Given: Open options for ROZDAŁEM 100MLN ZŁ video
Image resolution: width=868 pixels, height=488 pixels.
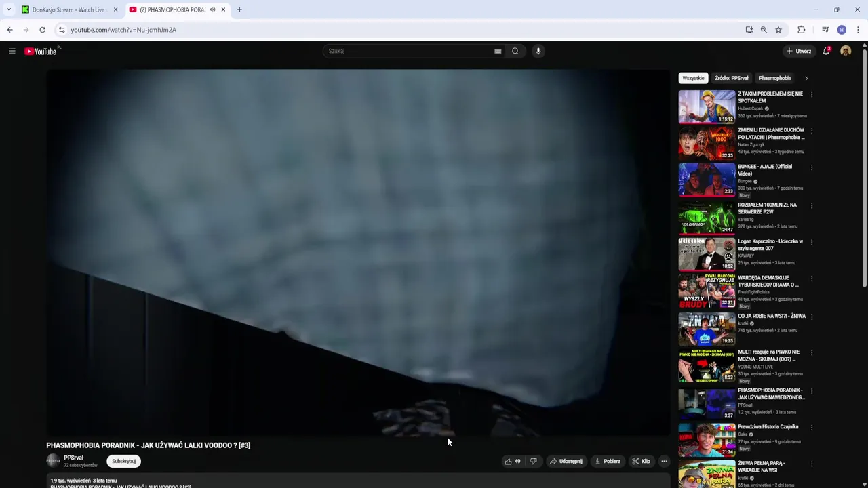Looking at the screenshot, I should tap(812, 205).
